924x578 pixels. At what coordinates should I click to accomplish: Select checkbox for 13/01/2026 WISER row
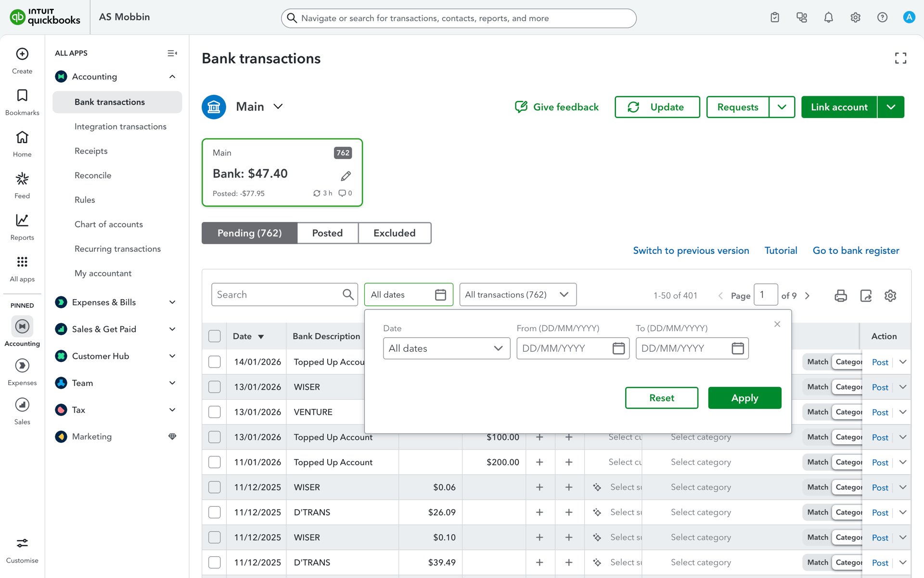coord(215,387)
